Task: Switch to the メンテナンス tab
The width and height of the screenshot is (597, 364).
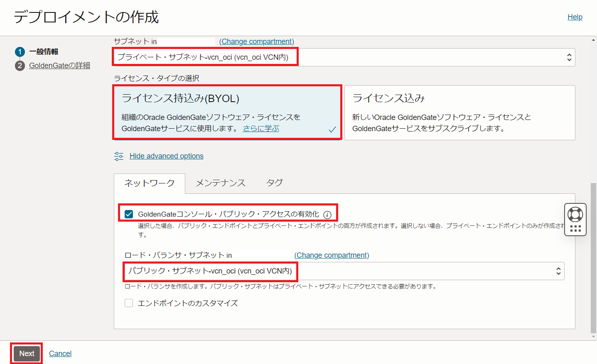Action: pos(221,183)
